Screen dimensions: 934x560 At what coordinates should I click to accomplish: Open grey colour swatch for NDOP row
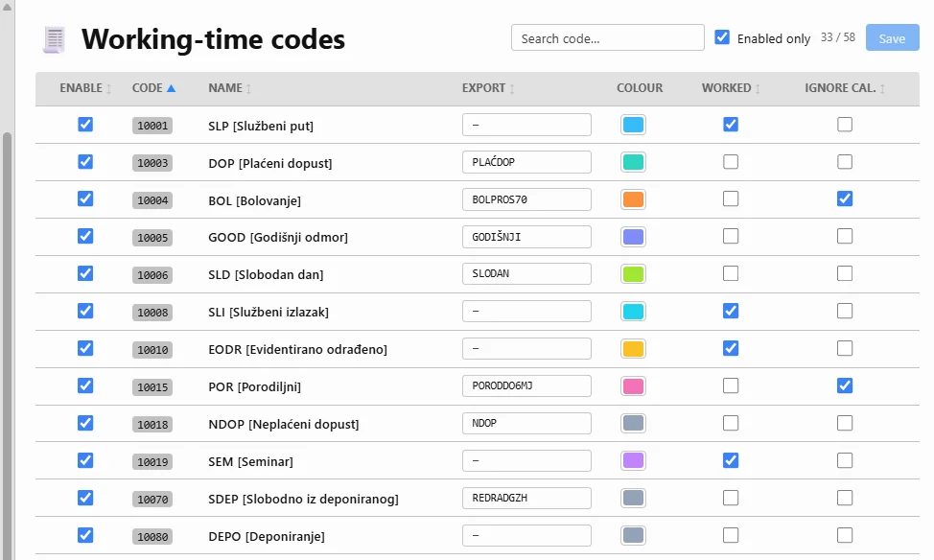coord(633,423)
